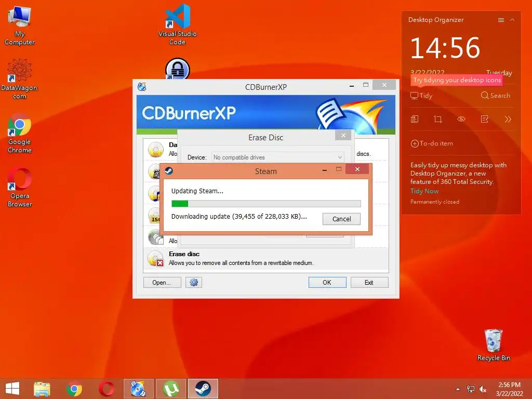Click the edit note icon in Desktop Organizer
This screenshot has width=532, height=399.
[485, 119]
